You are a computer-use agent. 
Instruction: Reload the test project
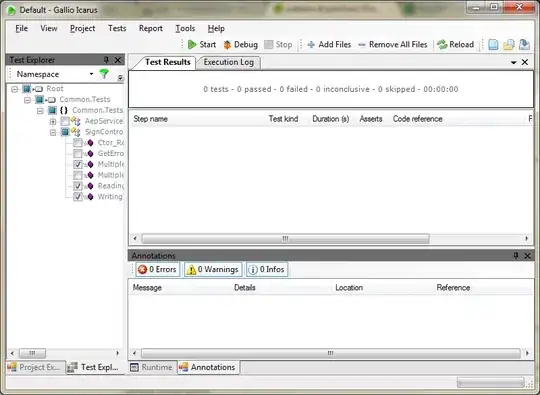456,44
